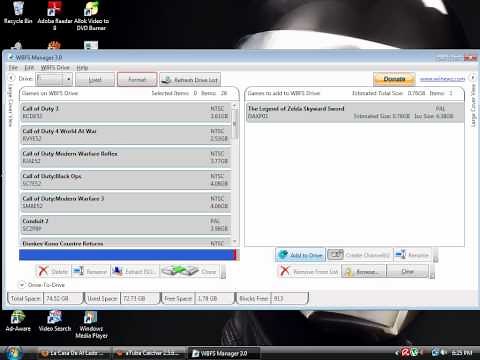The height and width of the screenshot is (360, 480).
Task: Open the Recycle Bin desktop icon
Action: point(18,13)
